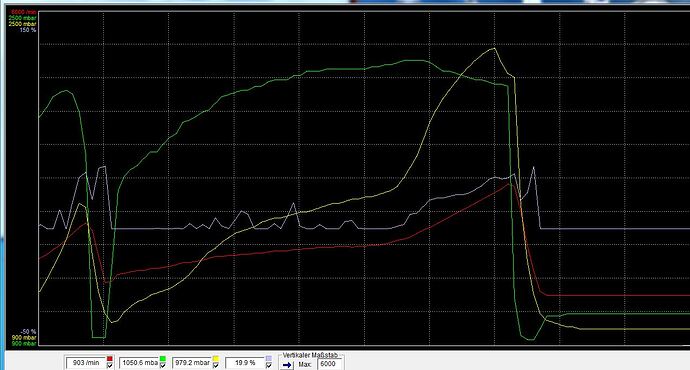Viewport: 690px width, 370px height.
Task: Click the peak of the yellow curve
Action: (x=494, y=48)
